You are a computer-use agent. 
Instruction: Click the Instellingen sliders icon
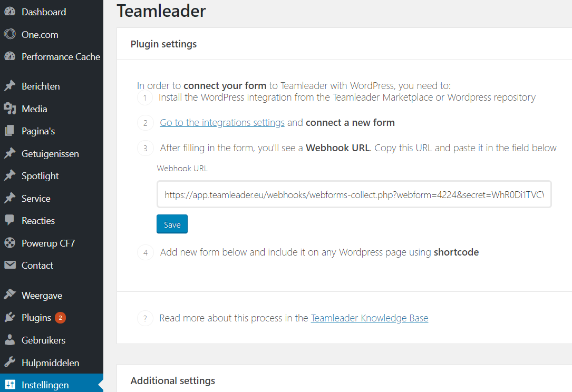(x=10, y=385)
